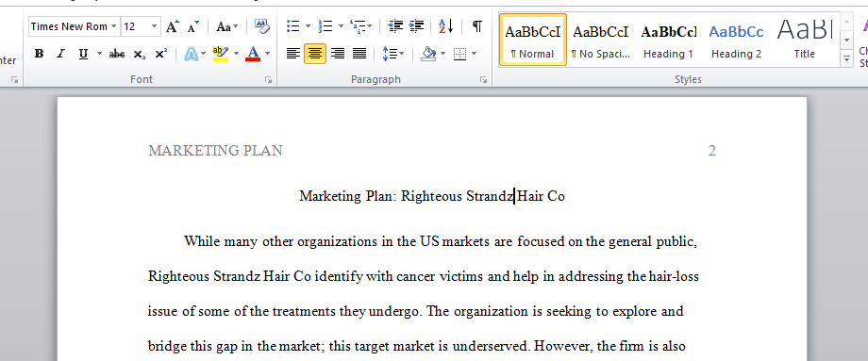The width and height of the screenshot is (868, 361).
Task: Open the font size dropdown
Action: tap(154, 26)
